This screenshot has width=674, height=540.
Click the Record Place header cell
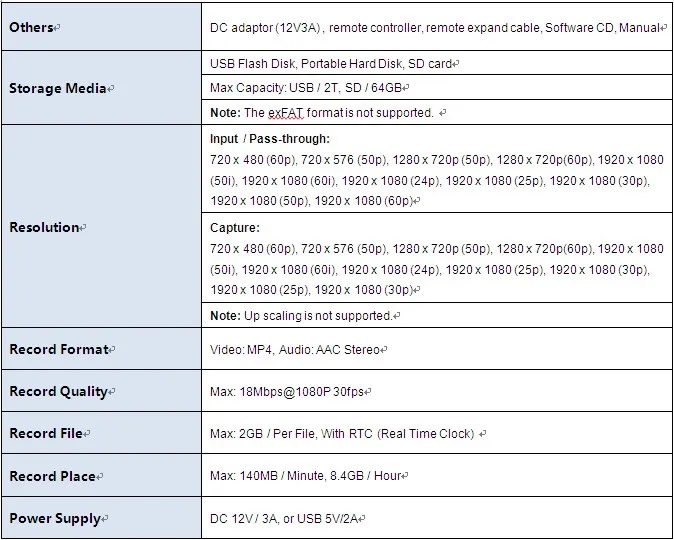(x=101, y=476)
